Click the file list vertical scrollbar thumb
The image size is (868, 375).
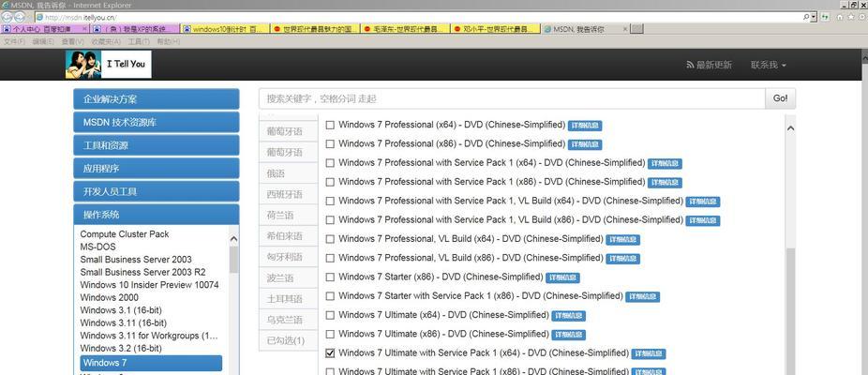click(x=790, y=310)
